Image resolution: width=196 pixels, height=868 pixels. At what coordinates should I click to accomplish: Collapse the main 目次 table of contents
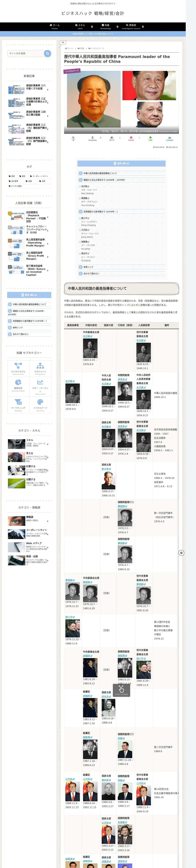pos(122,163)
